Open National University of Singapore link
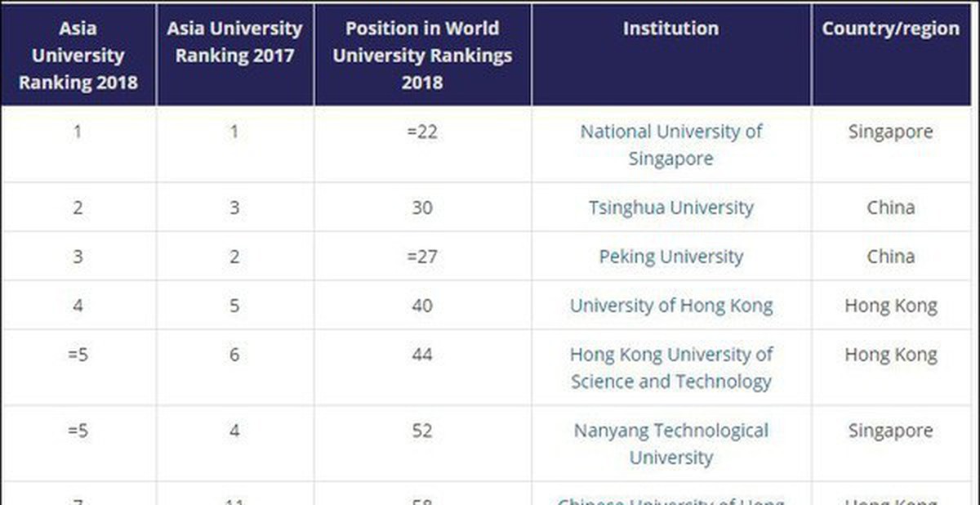 point(671,145)
